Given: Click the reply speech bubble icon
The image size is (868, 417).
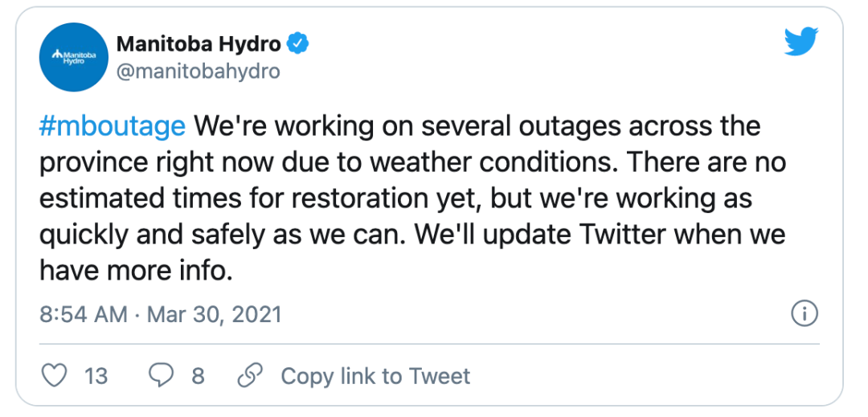Looking at the screenshot, I should pyautogui.click(x=162, y=375).
